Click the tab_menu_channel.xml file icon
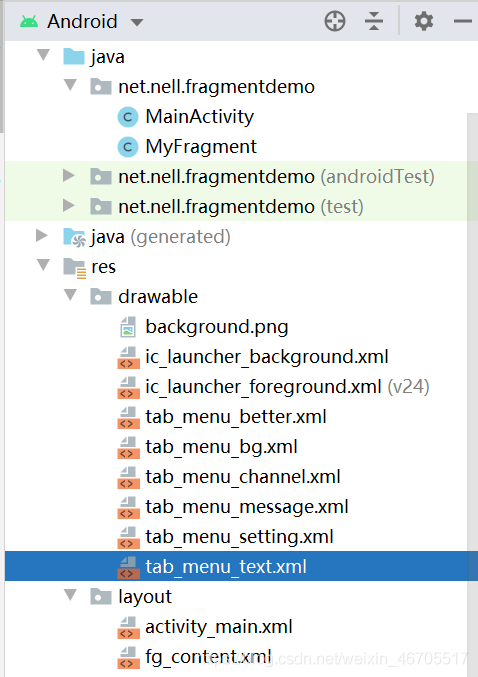The image size is (478, 677). tap(128, 478)
